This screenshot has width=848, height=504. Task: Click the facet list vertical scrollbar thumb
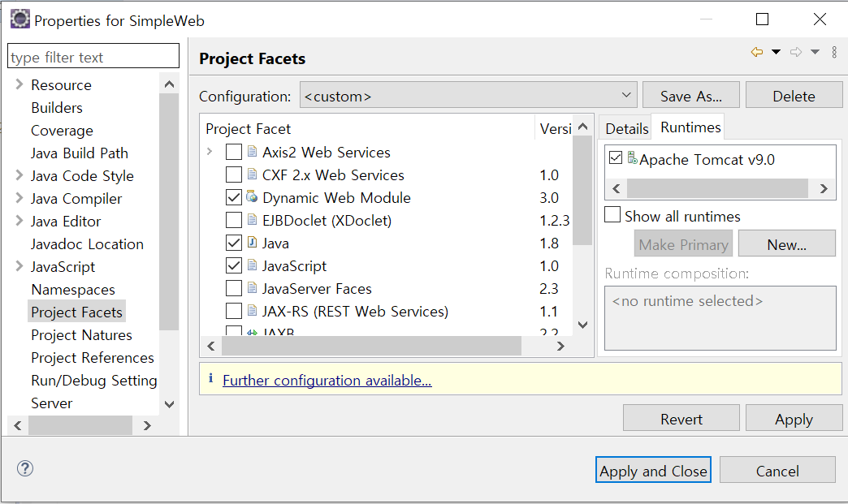click(x=582, y=190)
